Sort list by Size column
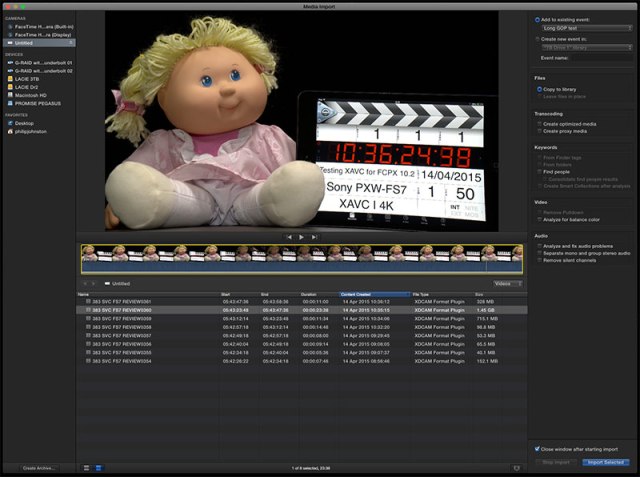The height and width of the screenshot is (477, 640). click(500, 294)
